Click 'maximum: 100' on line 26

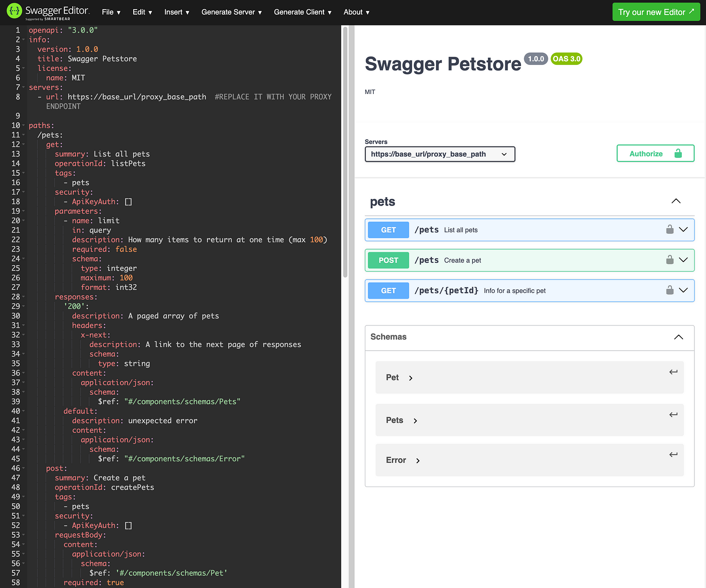click(x=106, y=278)
